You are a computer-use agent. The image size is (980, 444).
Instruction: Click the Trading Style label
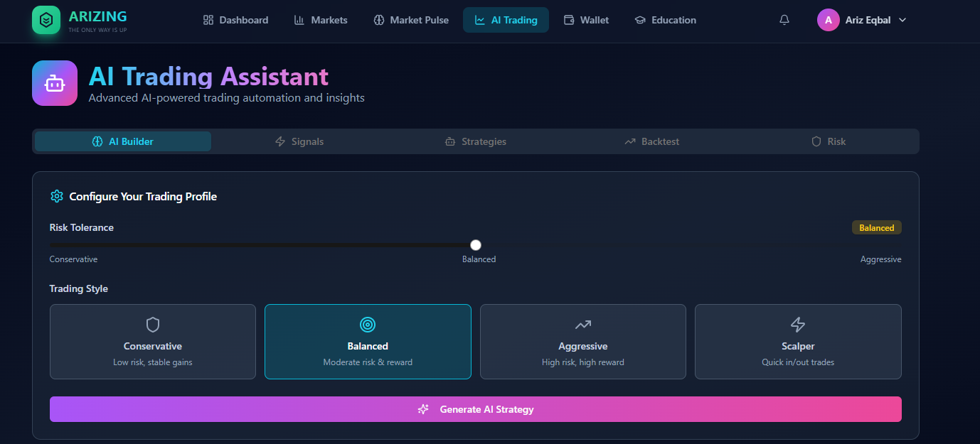(78, 288)
